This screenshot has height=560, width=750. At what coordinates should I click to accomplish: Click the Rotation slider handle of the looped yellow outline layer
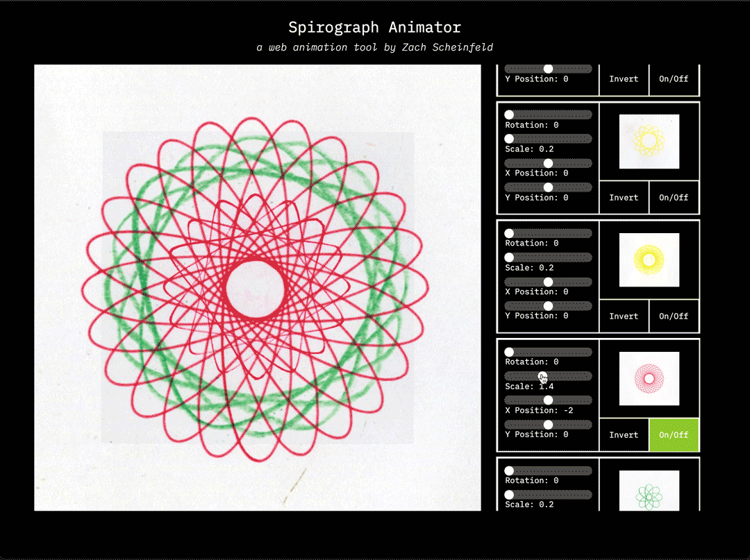click(x=510, y=114)
